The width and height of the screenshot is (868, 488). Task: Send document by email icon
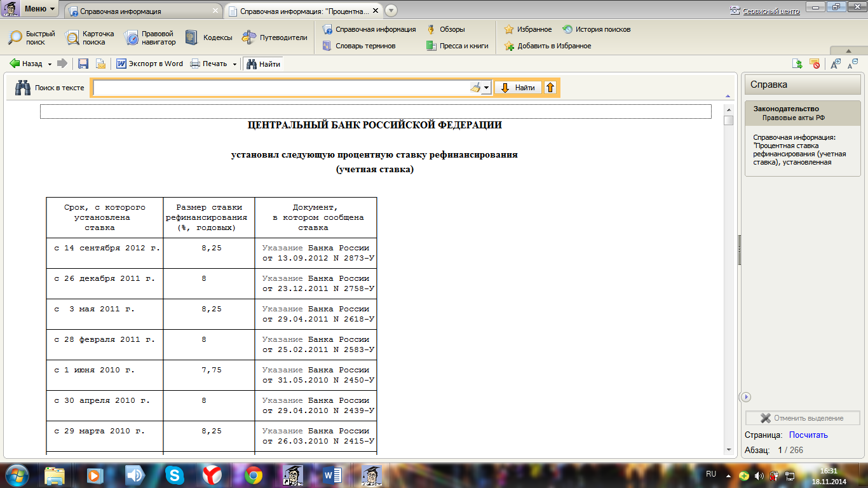(100, 64)
